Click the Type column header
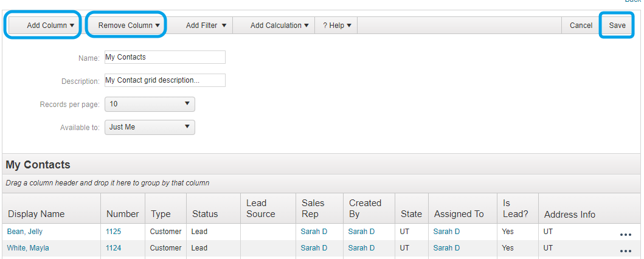 click(166, 209)
